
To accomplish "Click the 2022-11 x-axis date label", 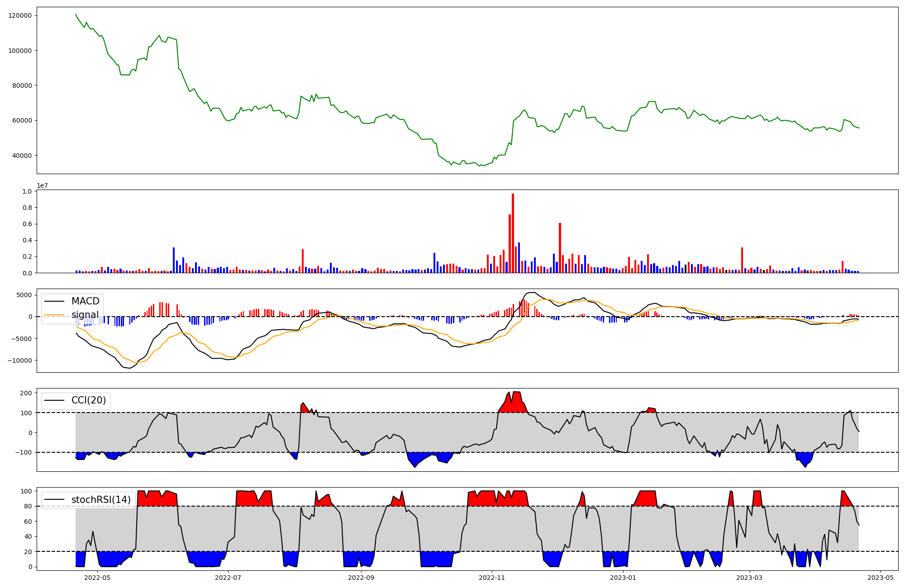I will [x=492, y=578].
